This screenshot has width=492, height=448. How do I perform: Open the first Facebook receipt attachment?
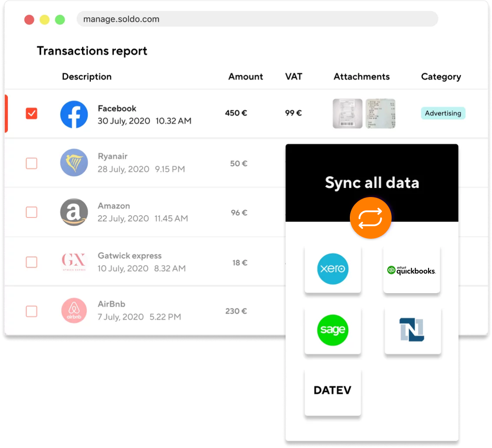[347, 114]
